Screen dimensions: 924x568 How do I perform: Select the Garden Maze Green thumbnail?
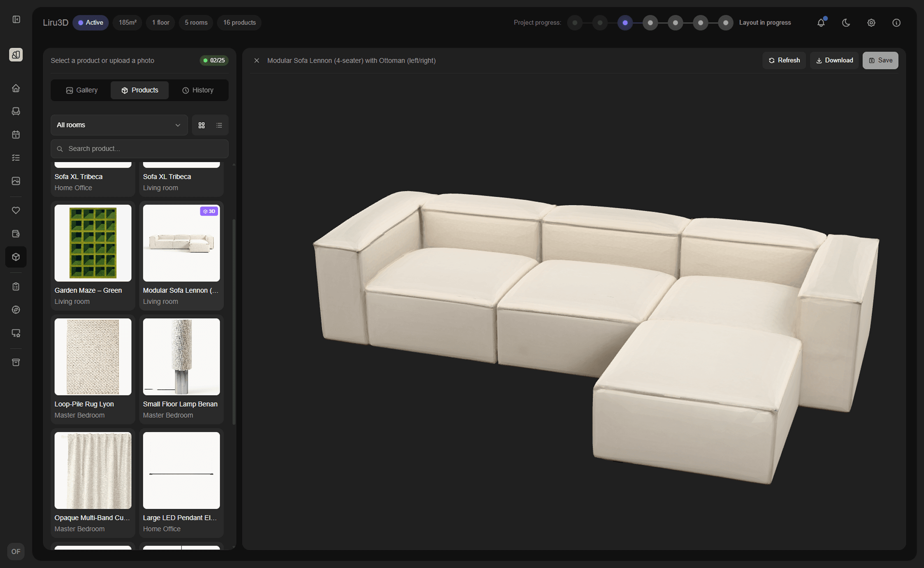[93, 243]
